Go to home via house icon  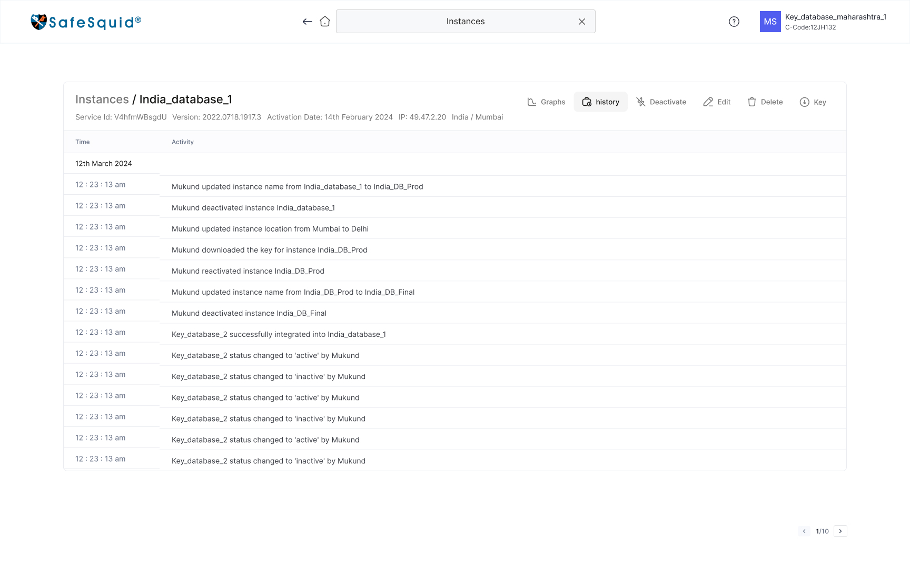pos(325,22)
